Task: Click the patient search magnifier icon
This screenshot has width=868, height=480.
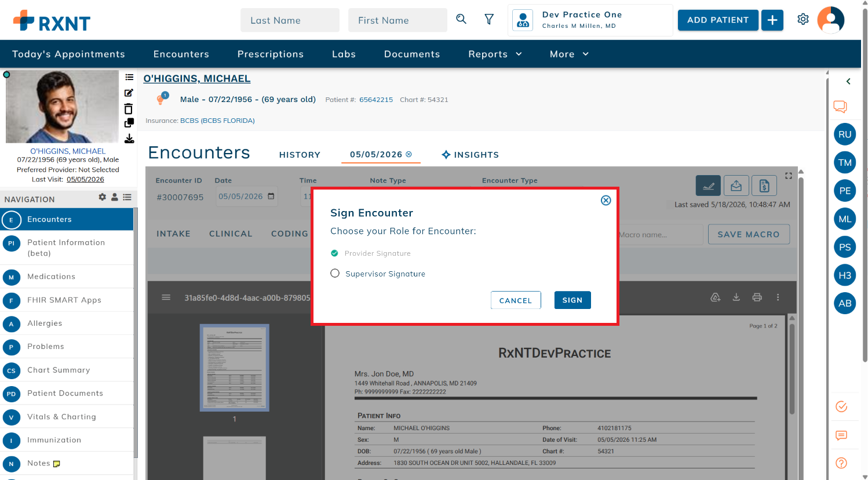Action: click(461, 19)
